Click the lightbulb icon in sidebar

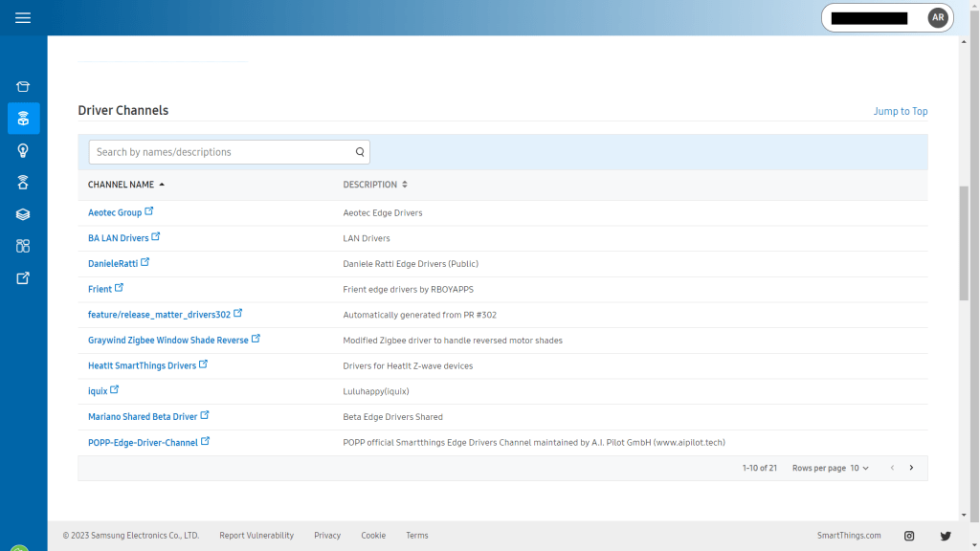[x=23, y=150]
